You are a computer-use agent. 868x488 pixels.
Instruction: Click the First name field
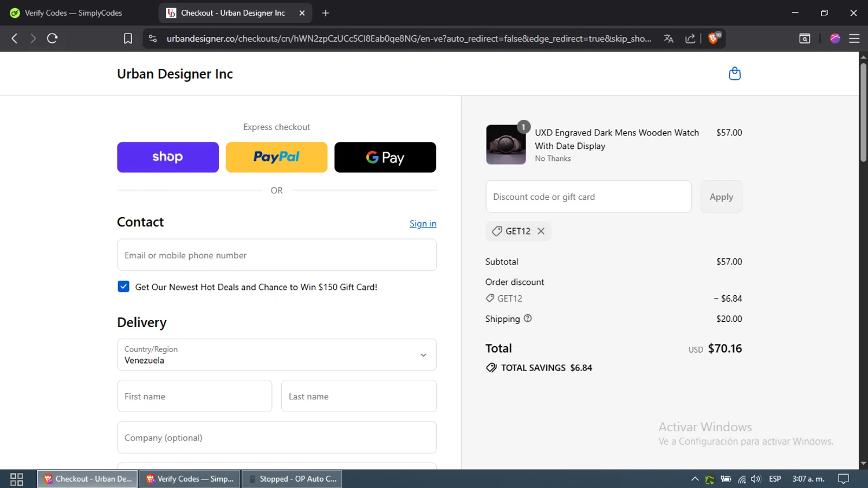tap(194, 396)
